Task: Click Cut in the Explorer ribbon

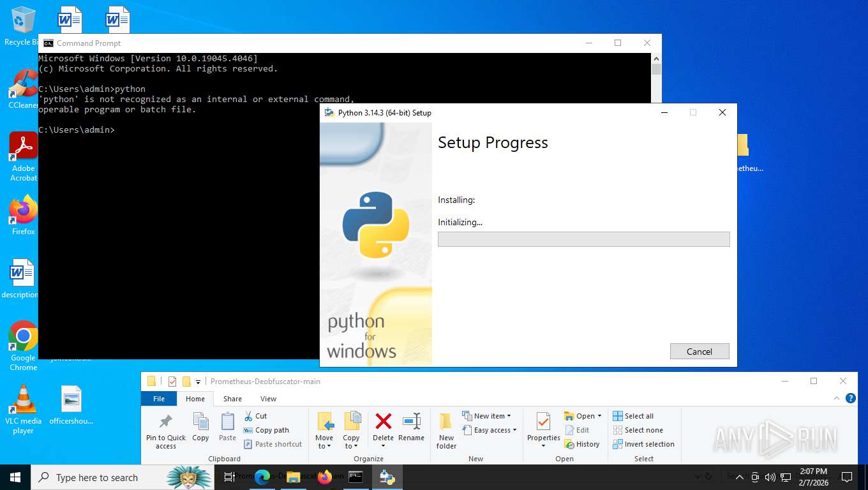Action: tap(255, 416)
